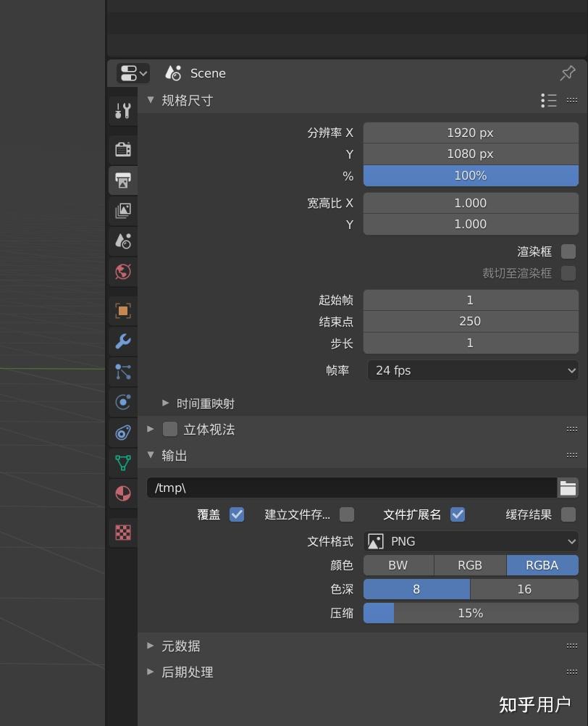588x726 pixels.
Task: Open the Particles properties tab
Action: click(x=123, y=372)
